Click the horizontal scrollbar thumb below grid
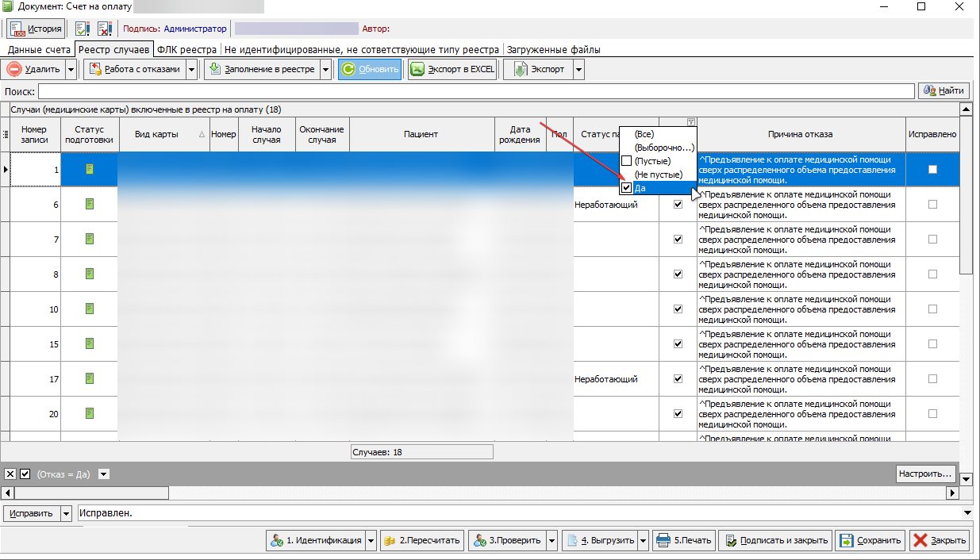Image resolution: width=980 pixels, height=560 pixels. 91,493
